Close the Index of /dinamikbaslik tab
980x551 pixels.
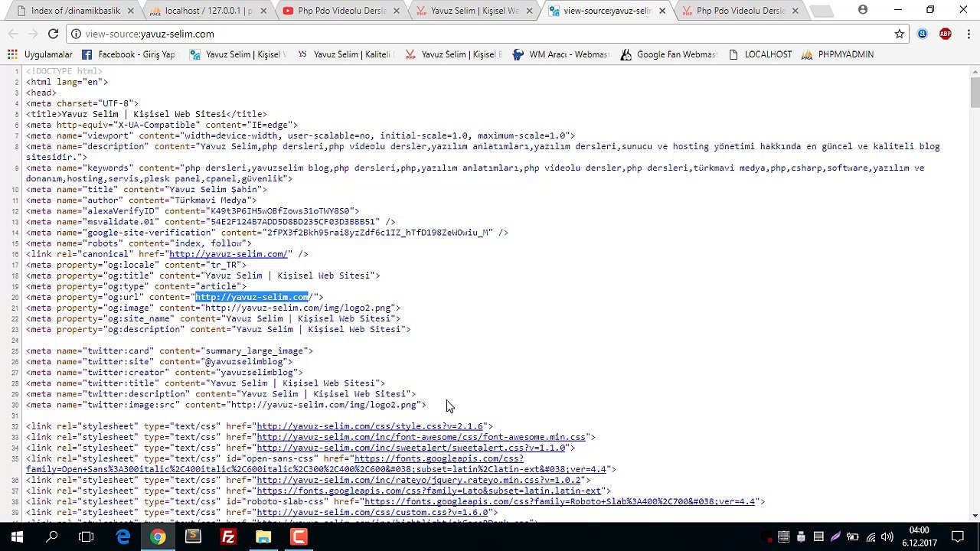pos(131,11)
